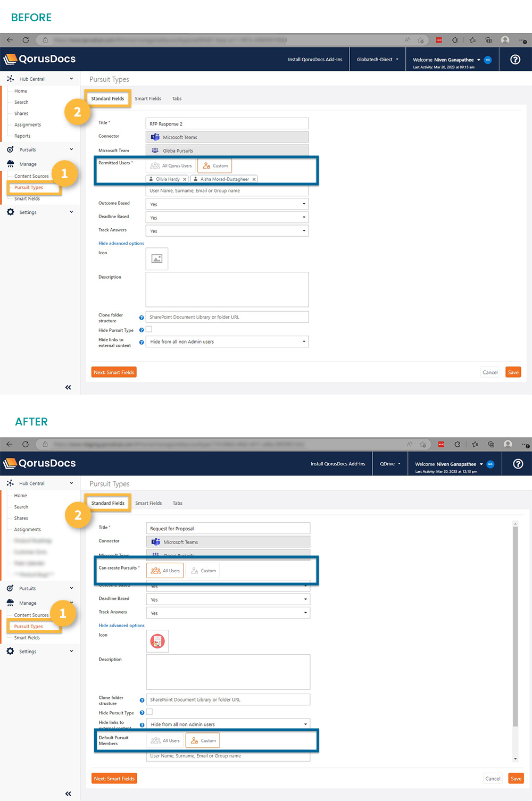Collapse the sidebar using chevrons in AFTER screenshot
The height and width of the screenshot is (801, 532).
pos(68,794)
